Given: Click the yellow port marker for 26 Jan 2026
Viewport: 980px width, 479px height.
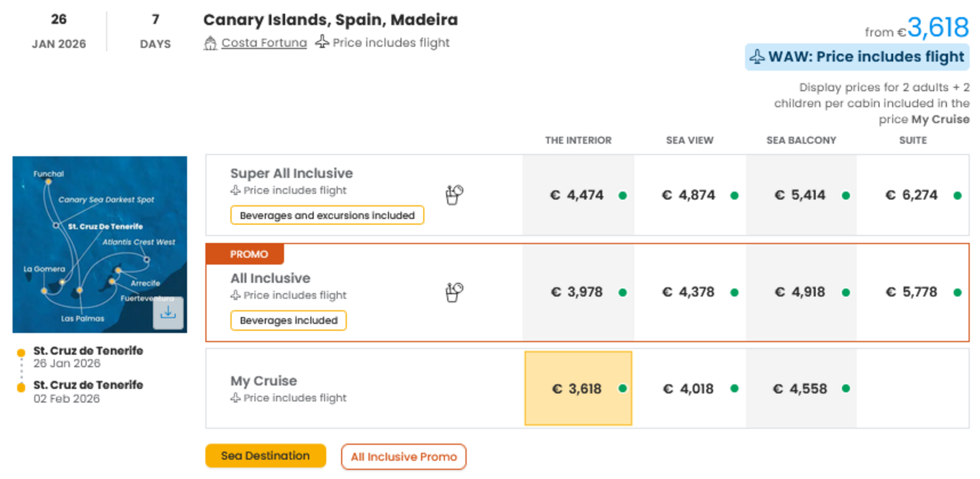Looking at the screenshot, I should (22, 351).
